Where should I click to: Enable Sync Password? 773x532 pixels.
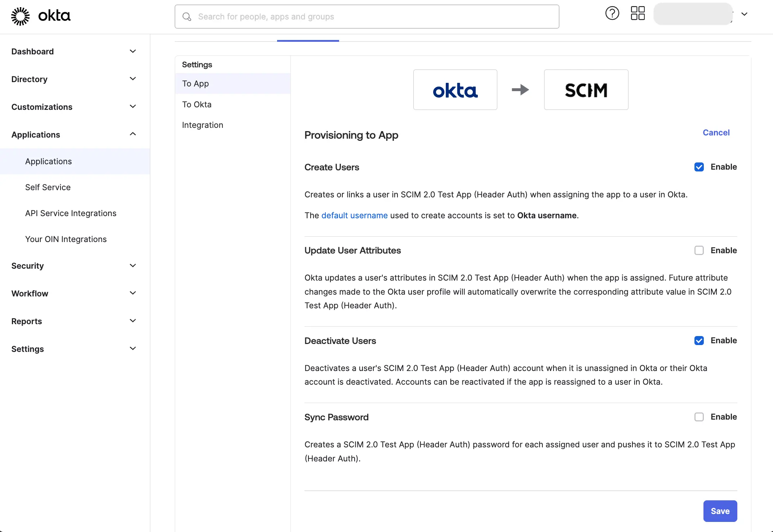(x=699, y=417)
